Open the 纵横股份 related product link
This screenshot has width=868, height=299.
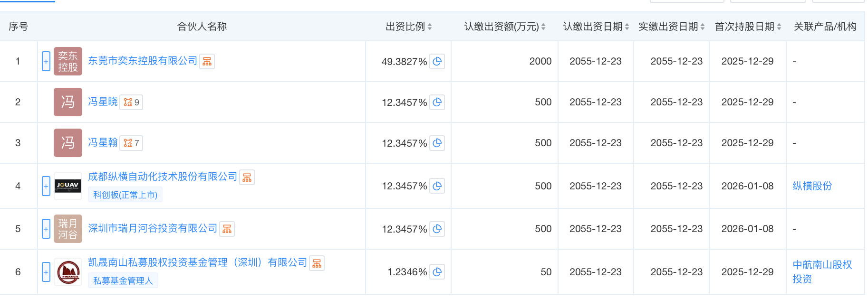[812, 186]
